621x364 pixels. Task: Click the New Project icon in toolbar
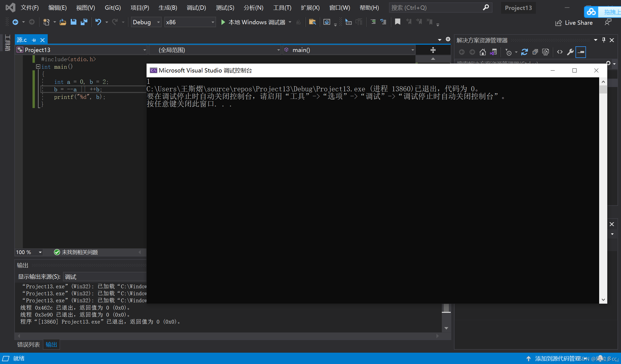tap(46, 22)
